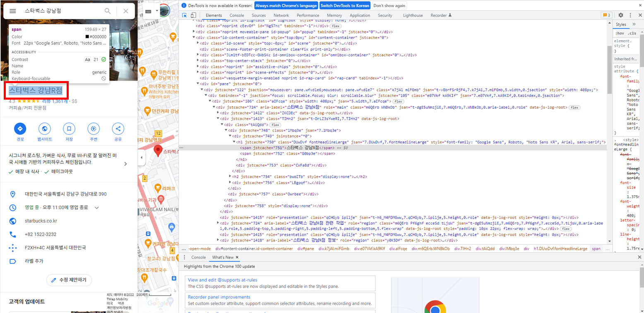Toggle the DevTools device toolbar icon
The height and width of the screenshot is (313, 644).
pyautogui.click(x=193, y=15)
